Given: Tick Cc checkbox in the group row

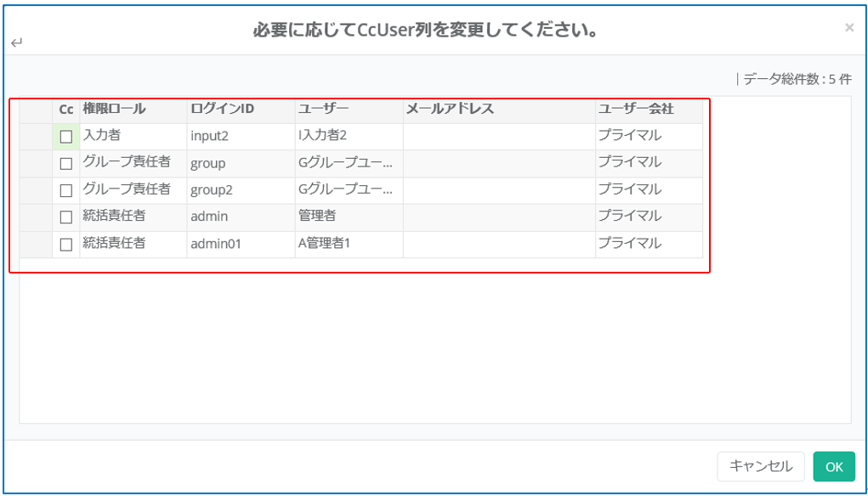Looking at the screenshot, I should [66, 163].
